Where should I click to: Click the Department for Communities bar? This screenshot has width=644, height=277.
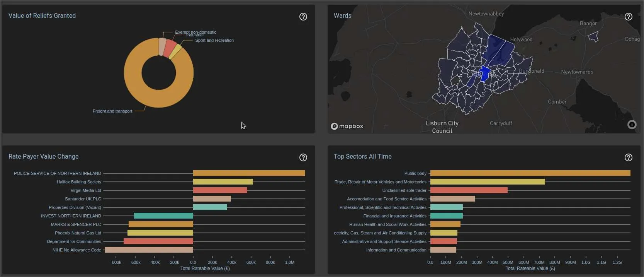pyautogui.click(x=158, y=241)
